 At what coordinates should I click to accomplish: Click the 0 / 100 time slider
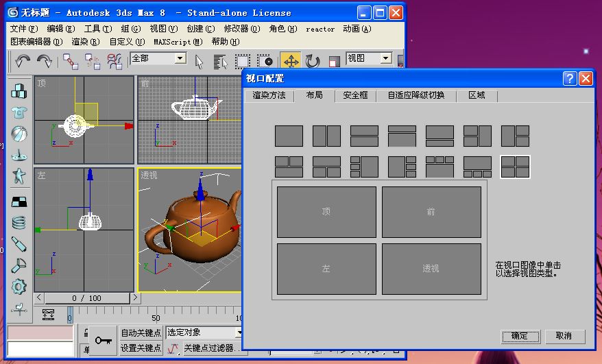click(x=87, y=298)
